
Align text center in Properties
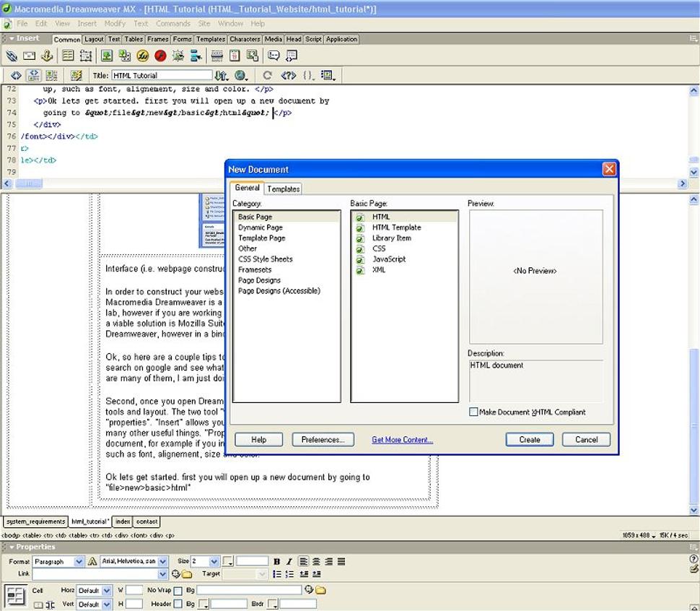point(316,561)
